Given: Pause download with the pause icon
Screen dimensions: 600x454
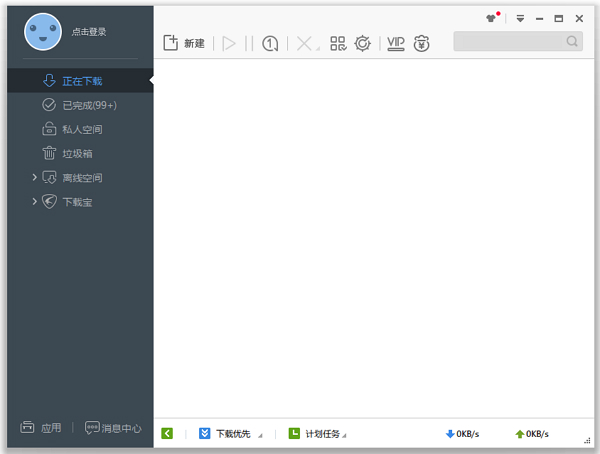Looking at the screenshot, I should click(249, 43).
